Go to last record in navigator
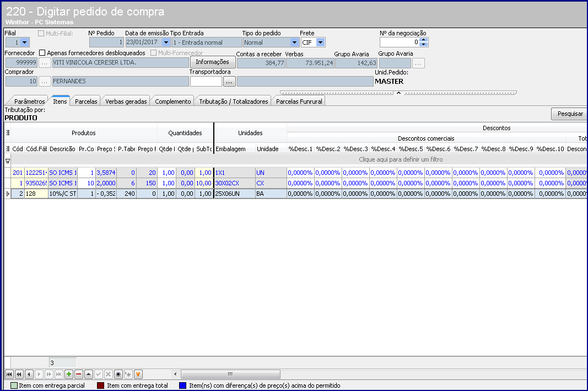This screenshot has width=588, height=391. tap(59, 374)
